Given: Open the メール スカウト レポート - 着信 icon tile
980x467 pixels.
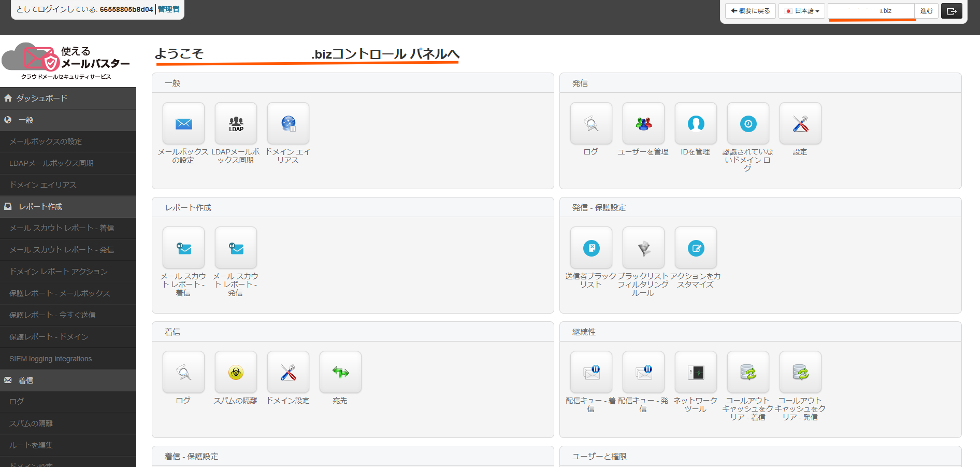Looking at the screenshot, I should tap(183, 248).
